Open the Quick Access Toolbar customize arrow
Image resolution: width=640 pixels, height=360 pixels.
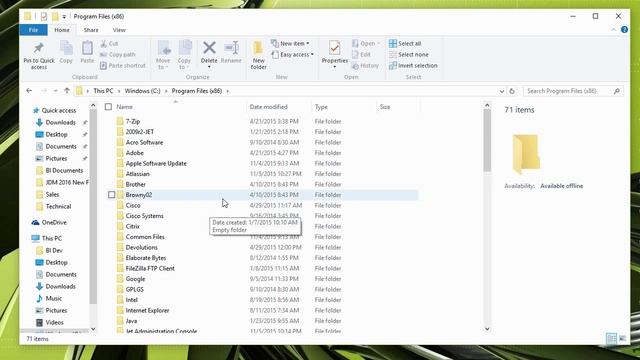point(64,17)
